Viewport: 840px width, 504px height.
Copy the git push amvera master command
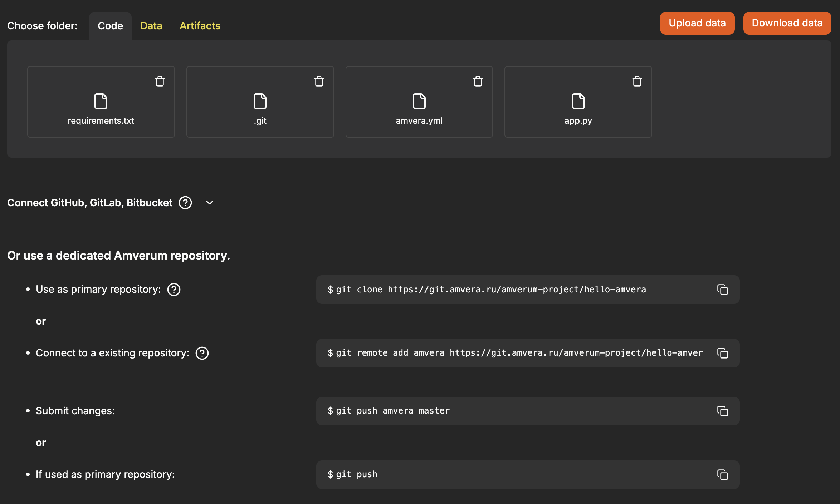tap(723, 411)
